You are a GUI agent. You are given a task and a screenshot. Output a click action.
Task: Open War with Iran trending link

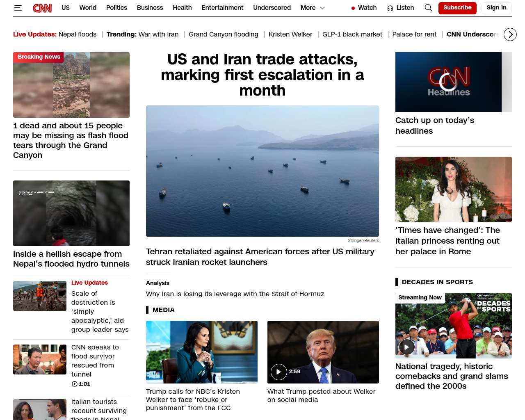coord(159,34)
